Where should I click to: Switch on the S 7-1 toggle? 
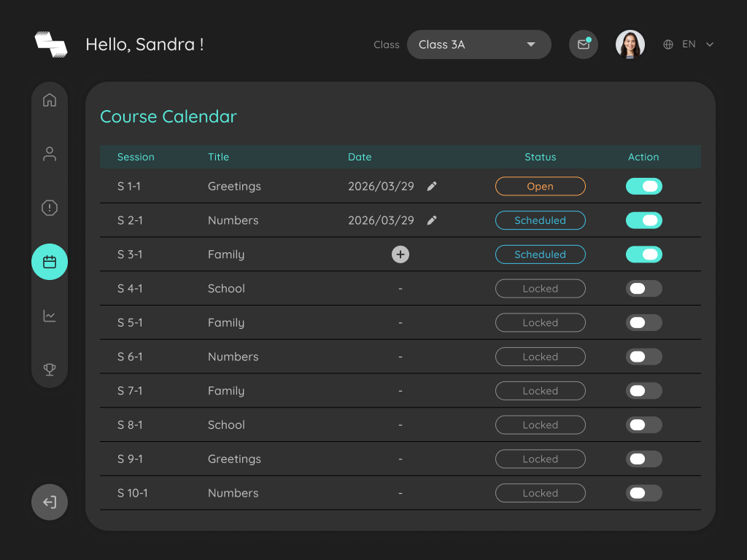click(644, 391)
